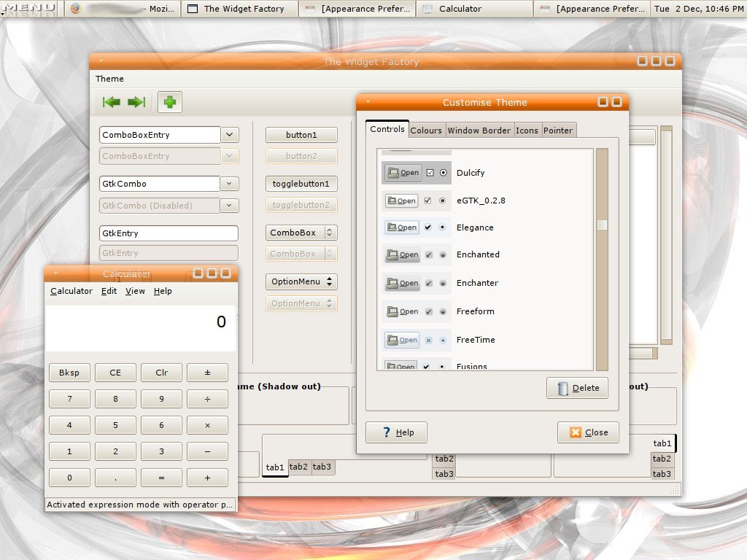Click the preview radio button in Enchanter row
Screen dimensions: 747x560
443,283
